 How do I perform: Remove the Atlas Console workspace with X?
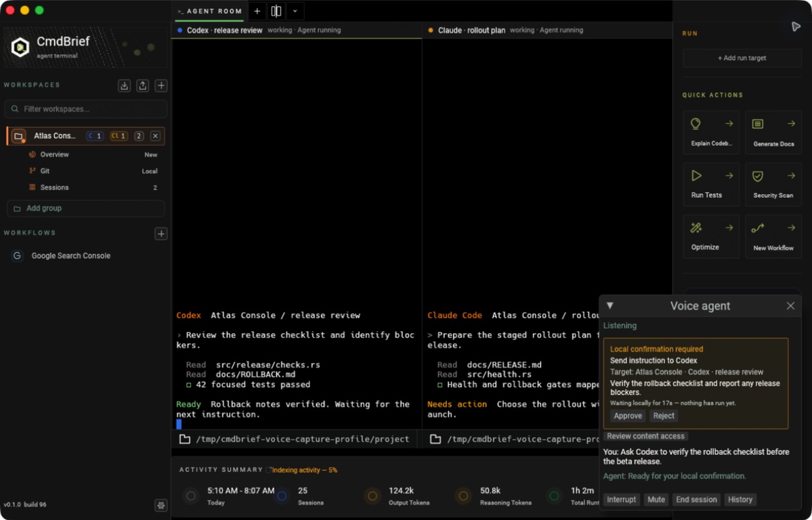[155, 136]
